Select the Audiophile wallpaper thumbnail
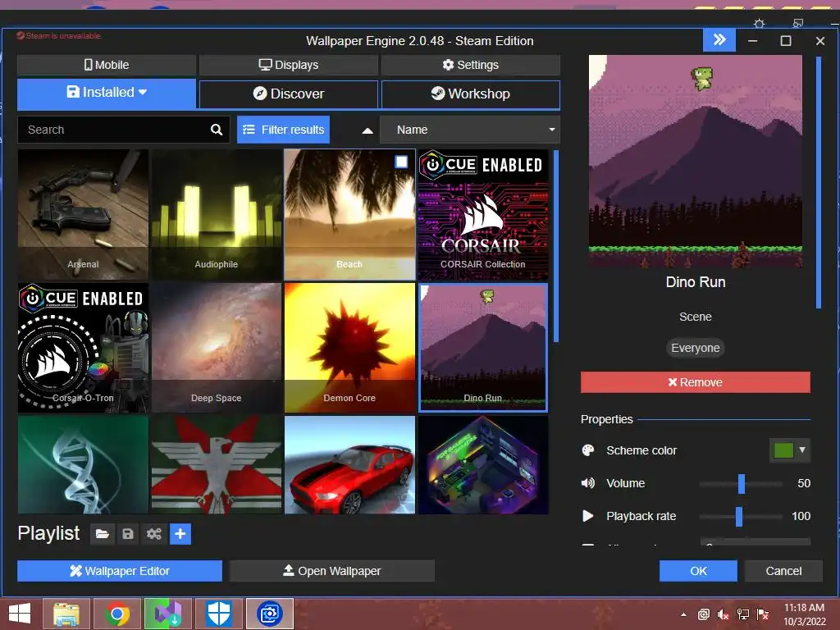The height and width of the screenshot is (630, 840). point(217,215)
